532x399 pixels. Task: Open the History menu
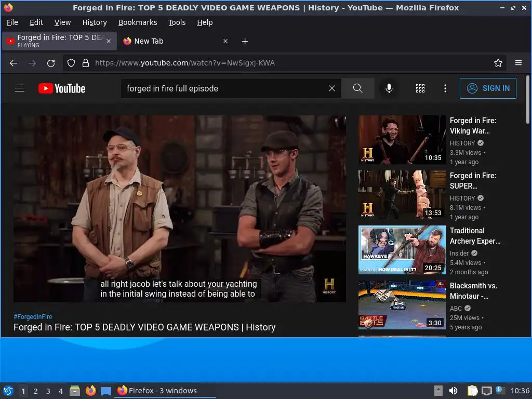pyautogui.click(x=95, y=22)
